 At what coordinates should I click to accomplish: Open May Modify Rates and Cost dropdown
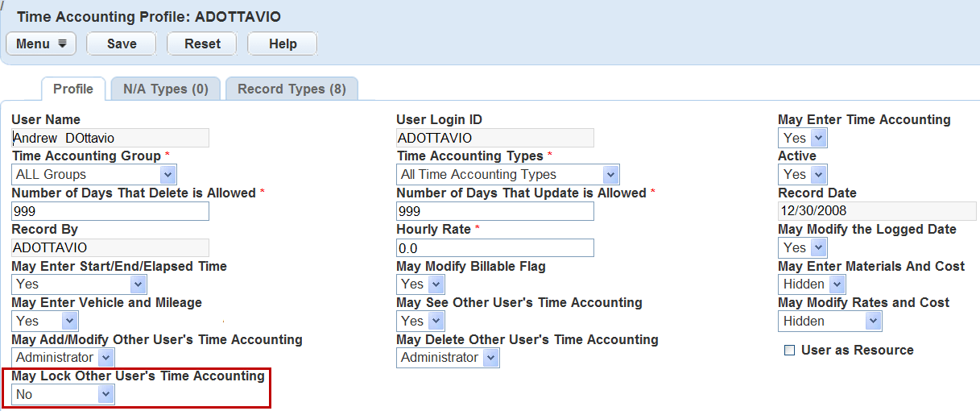[x=830, y=321]
